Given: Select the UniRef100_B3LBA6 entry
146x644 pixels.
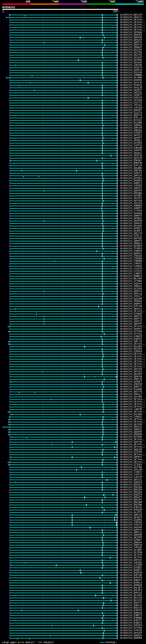Looking at the screenshot, I should [131, 389].
